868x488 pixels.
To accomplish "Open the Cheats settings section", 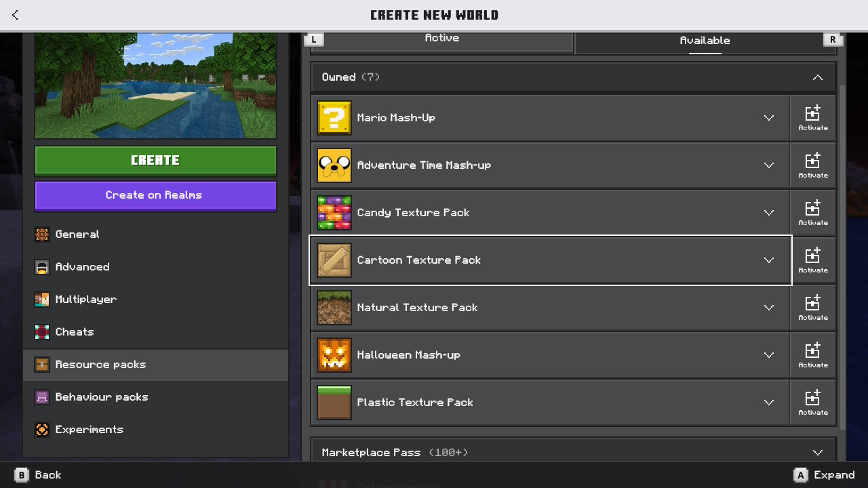I will click(156, 332).
